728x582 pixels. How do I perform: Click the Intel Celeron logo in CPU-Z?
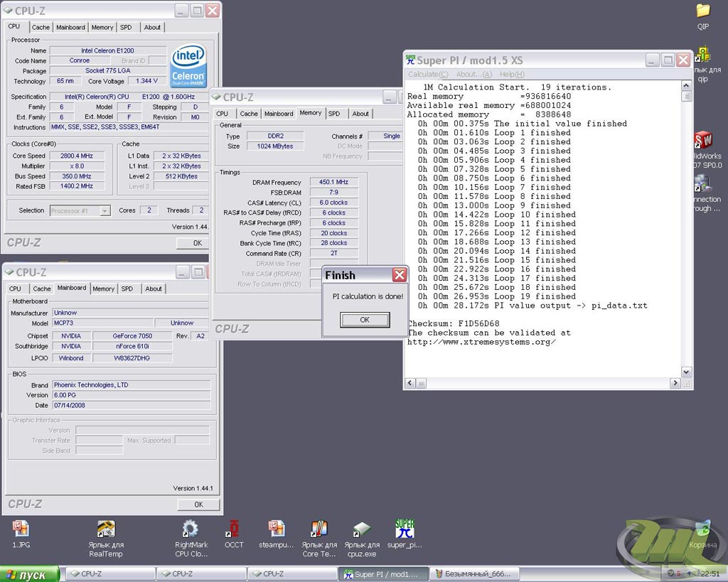[x=188, y=66]
